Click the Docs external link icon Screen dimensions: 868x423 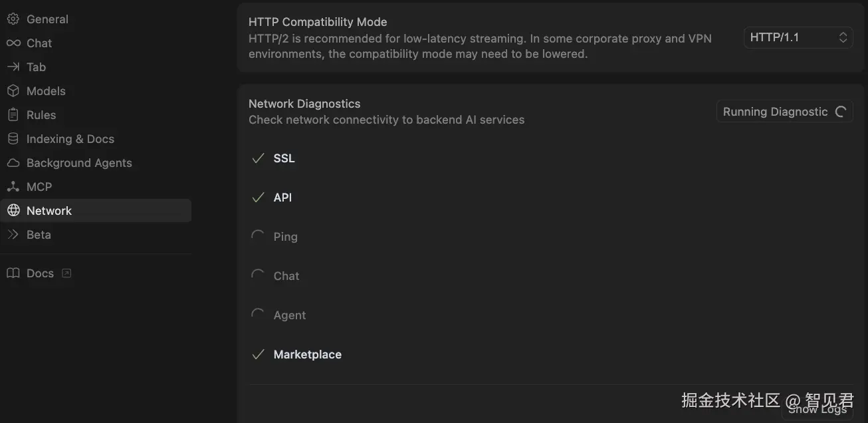[66, 273]
